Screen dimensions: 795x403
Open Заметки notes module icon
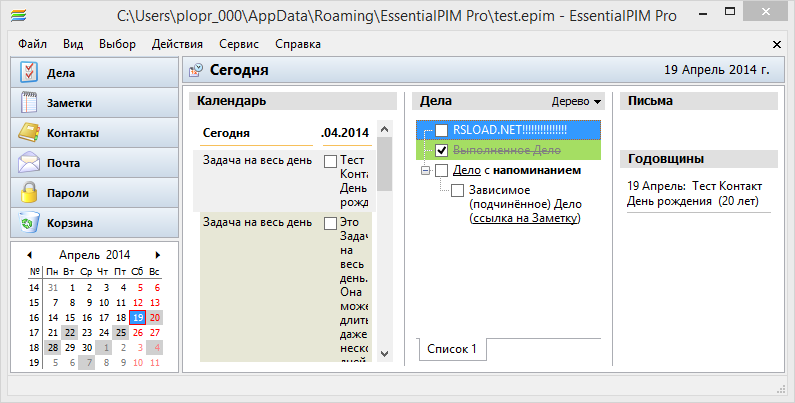(29, 103)
